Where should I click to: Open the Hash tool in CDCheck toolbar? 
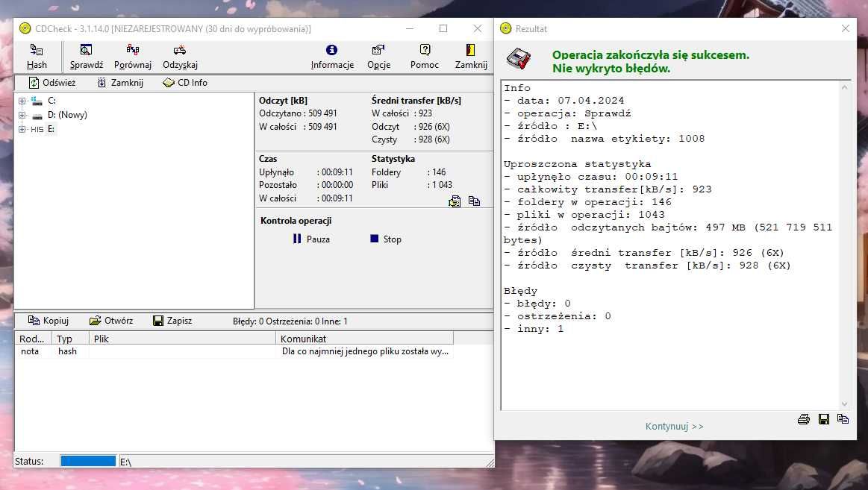click(37, 57)
